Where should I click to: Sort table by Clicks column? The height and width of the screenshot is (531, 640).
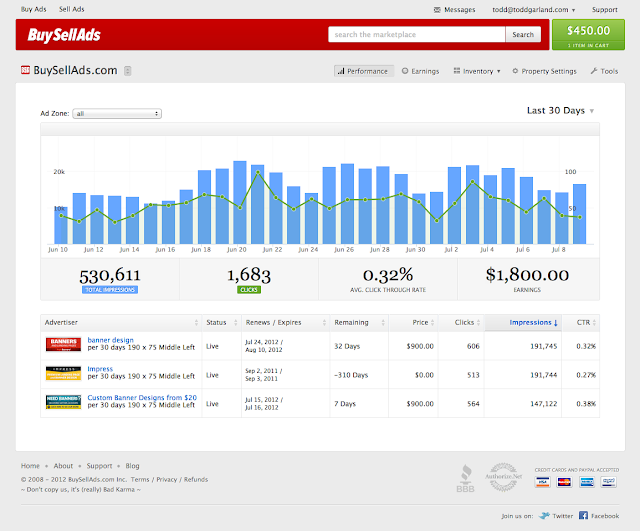pyautogui.click(x=461, y=322)
